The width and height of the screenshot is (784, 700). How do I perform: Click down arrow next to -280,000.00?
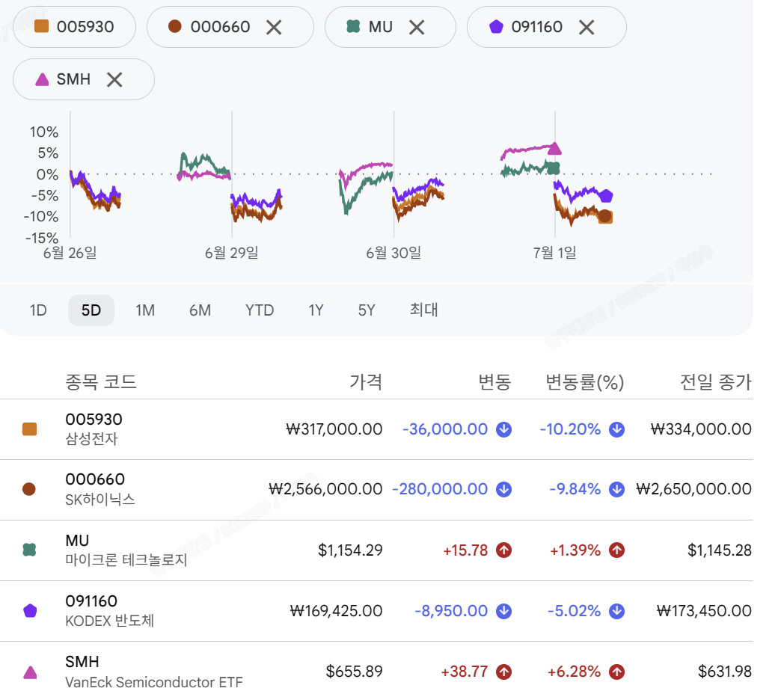coord(503,489)
